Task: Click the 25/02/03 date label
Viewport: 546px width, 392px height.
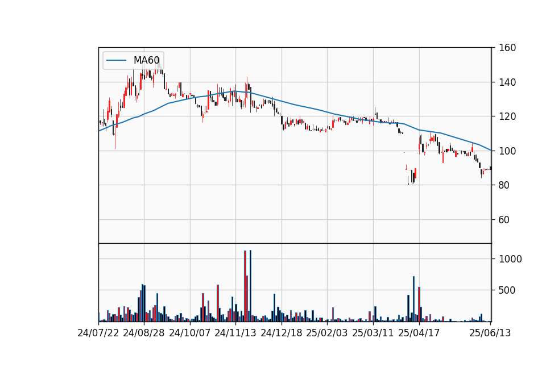Action: click(327, 333)
